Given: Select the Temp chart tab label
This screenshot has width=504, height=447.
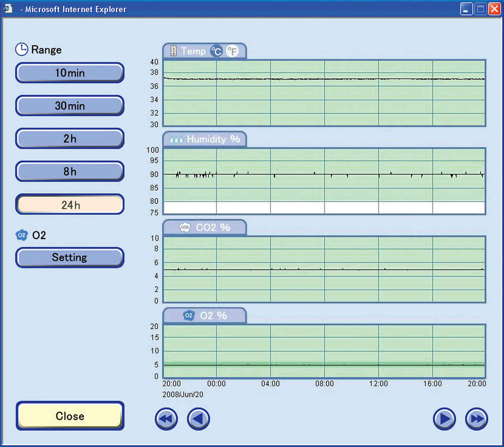Looking at the screenshot, I should tap(193, 51).
